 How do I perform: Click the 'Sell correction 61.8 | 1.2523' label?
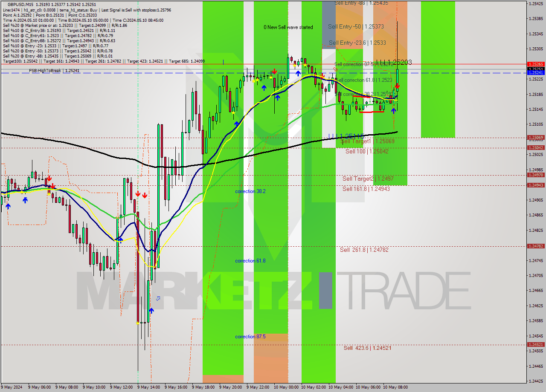pos(364,80)
